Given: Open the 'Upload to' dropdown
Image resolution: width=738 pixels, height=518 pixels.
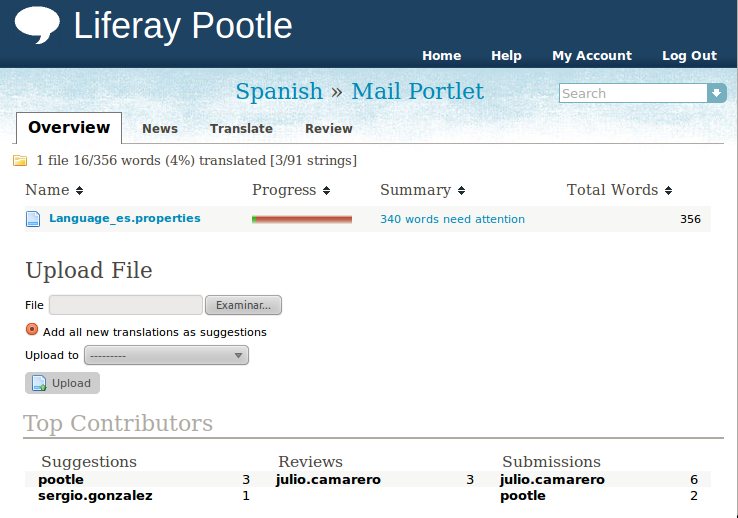Looking at the screenshot, I should point(166,355).
